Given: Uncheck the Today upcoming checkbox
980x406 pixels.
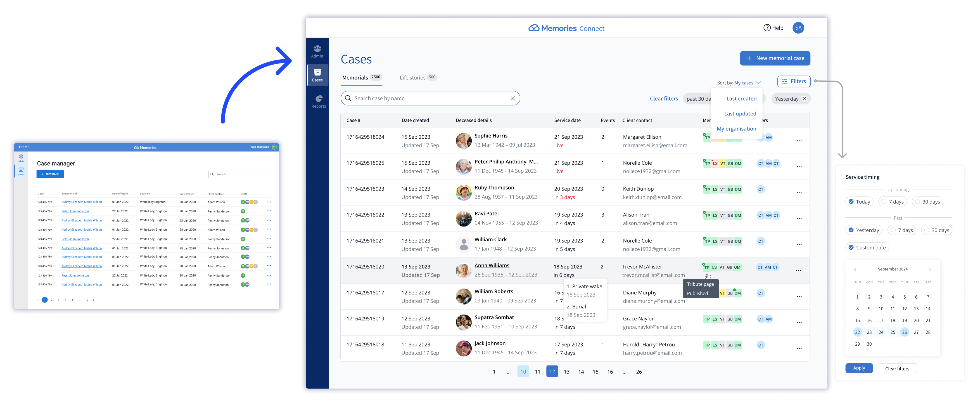Looking at the screenshot, I should tap(851, 202).
